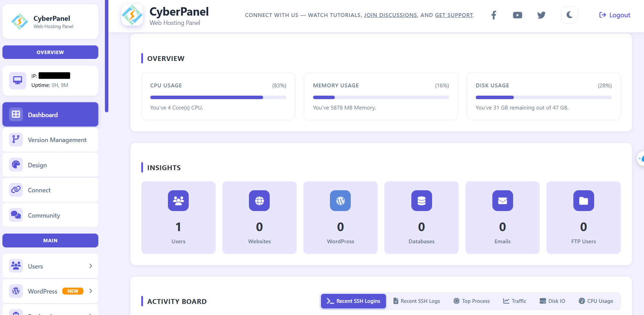
Task: Click the WordPress insight icon
Action: click(x=340, y=201)
